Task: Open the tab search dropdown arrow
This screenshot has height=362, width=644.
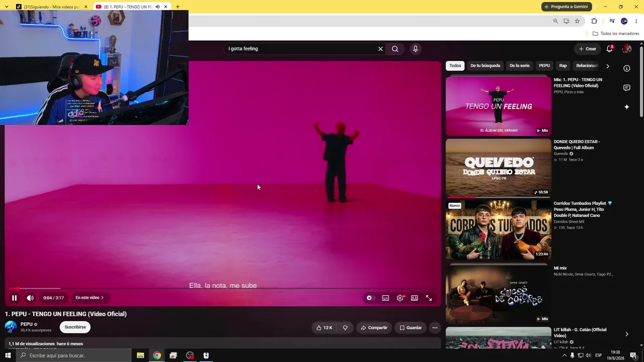Action: pyautogui.click(x=7, y=7)
